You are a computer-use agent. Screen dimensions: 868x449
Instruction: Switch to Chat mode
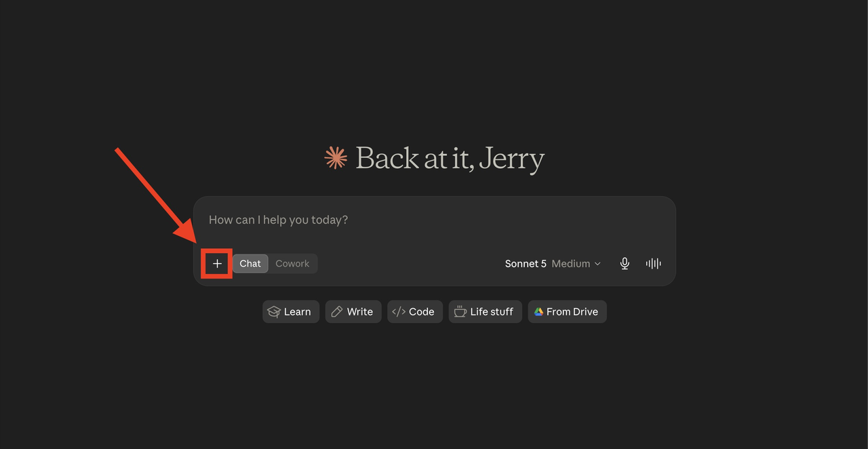pos(250,264)
